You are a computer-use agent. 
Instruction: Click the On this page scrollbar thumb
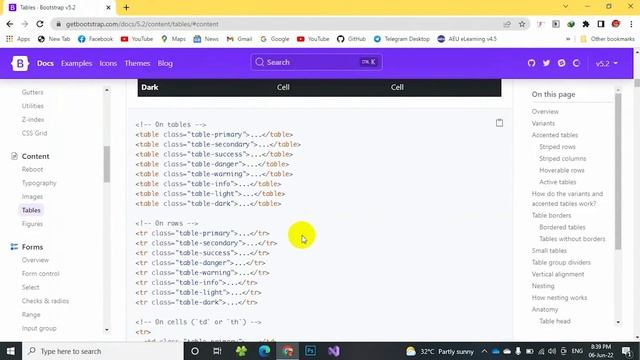pos(618,171)
